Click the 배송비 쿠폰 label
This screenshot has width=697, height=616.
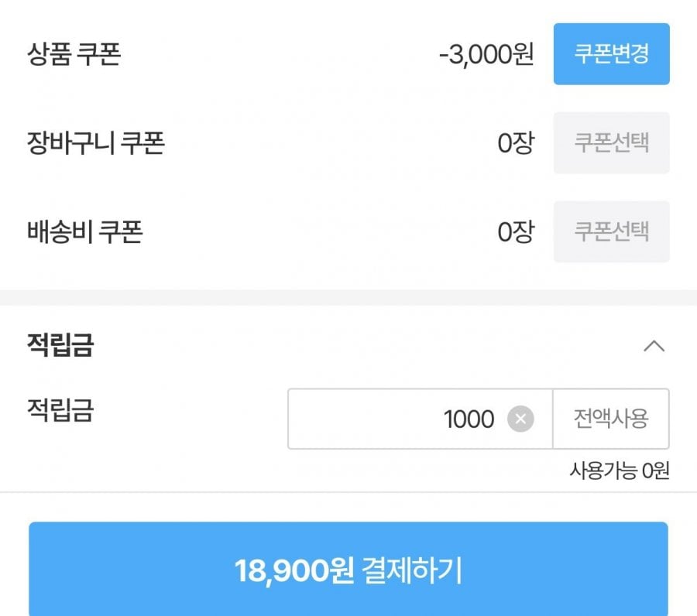(x=84, y=232)
